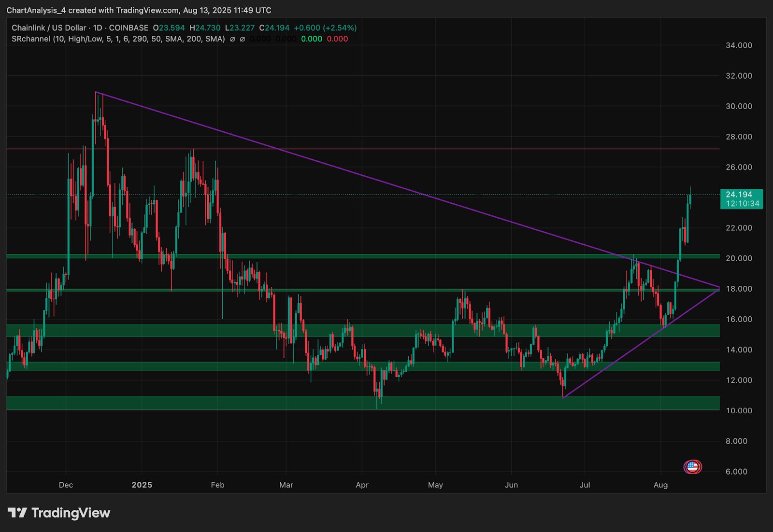Image resolution: width=773 pixels, height=532 pixels.
Task: Click the +0.600 (+2.54%) change value
Action: click(x=325, y=28)
